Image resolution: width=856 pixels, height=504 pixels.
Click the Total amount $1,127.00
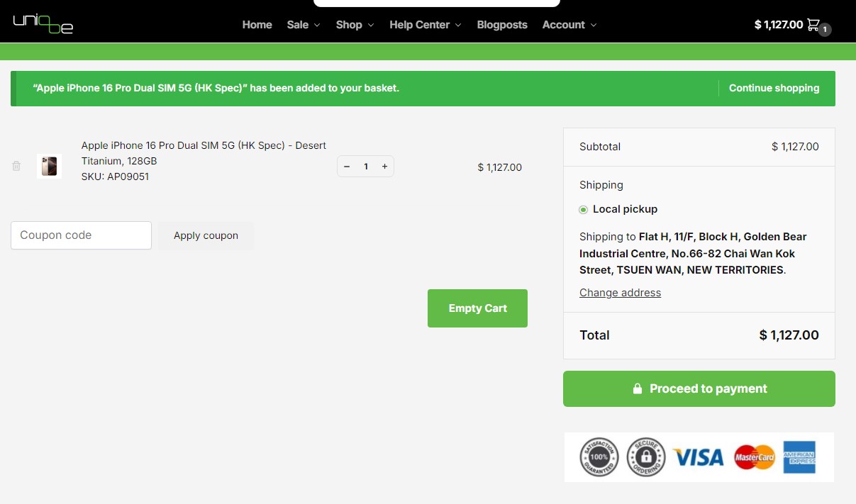[789, 335]
